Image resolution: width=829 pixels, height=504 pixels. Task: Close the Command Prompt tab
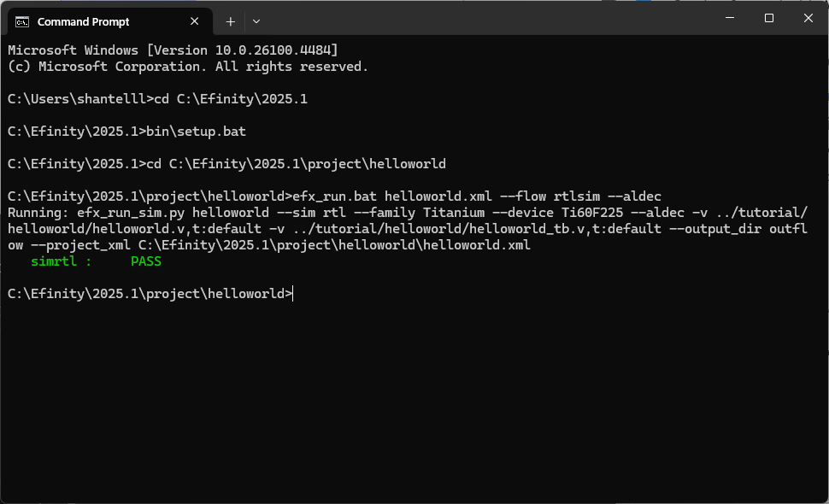click(195, 21)
